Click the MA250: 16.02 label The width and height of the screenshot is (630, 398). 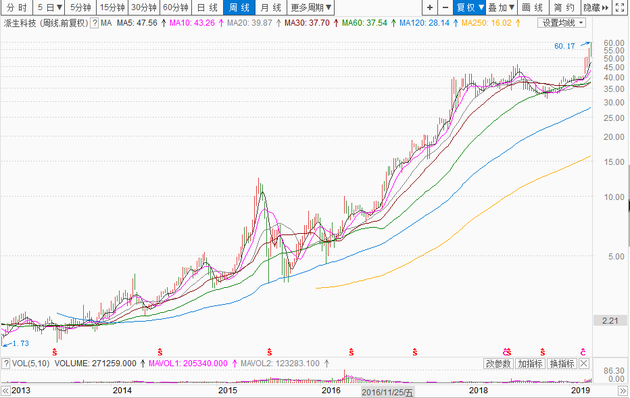(487, 23)
